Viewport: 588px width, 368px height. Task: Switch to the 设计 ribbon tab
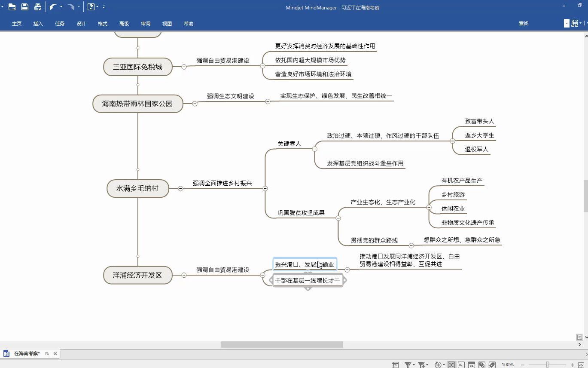[81, 24]
